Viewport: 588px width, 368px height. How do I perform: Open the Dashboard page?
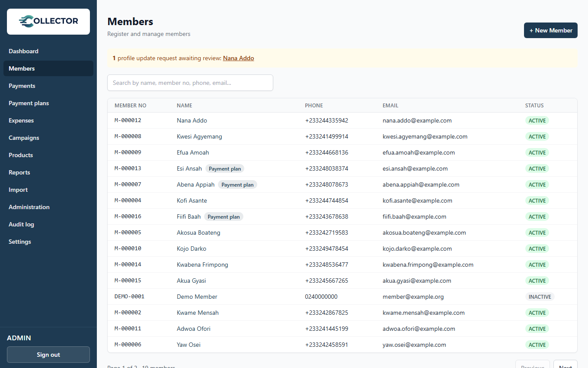click(x=48, y=51)
